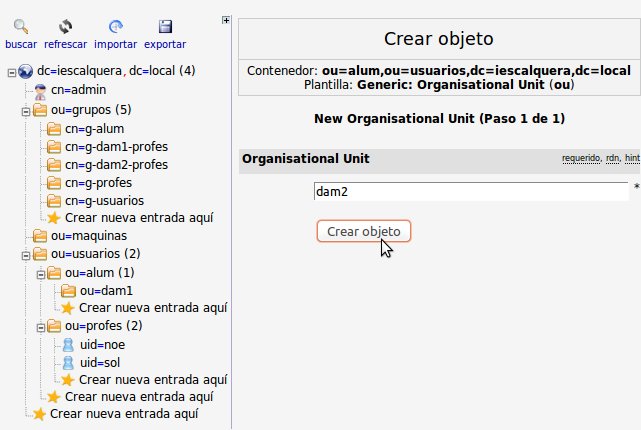The height and width of the screenshot is (430, 641).
Task: Collapse the ou=usuarios branch
Action: pos(26,255)
